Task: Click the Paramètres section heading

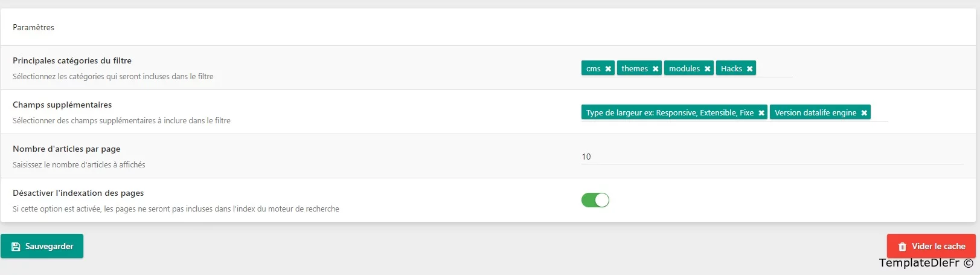Action: point(34,27)
